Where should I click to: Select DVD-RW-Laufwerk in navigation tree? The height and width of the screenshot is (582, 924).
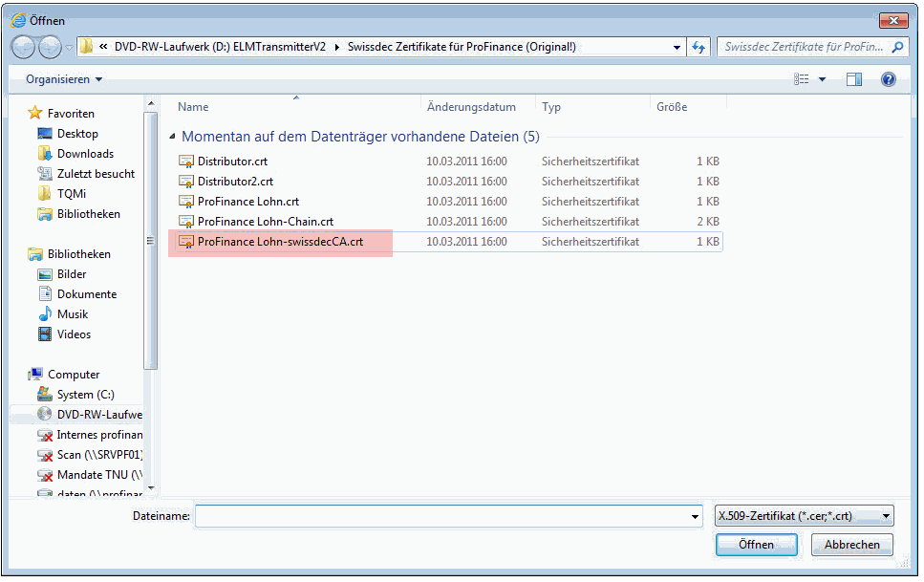coord(98,415)
